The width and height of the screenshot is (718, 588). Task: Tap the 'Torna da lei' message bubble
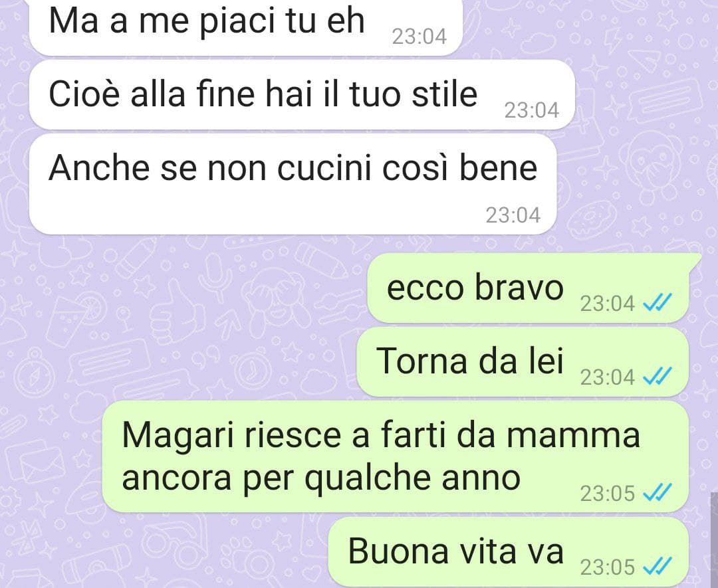coord(523,362)
